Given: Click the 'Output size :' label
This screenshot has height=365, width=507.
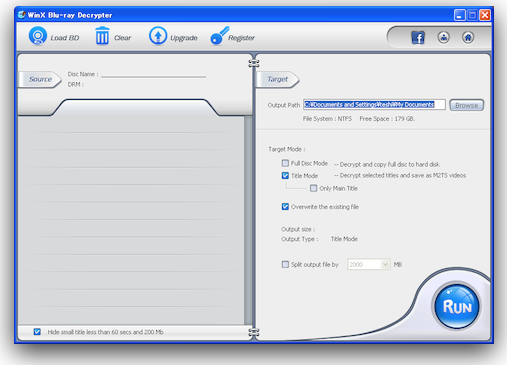Looking at the screenshot, I should (298, 229).
